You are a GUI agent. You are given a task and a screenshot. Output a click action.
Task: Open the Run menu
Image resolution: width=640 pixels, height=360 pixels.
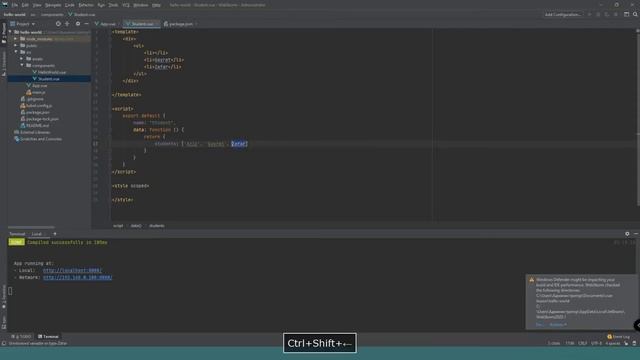tap(101, 5)
